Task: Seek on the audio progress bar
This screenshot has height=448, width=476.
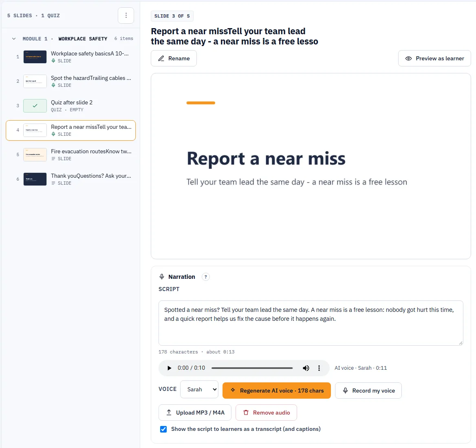Action: [x=252, y=368]
